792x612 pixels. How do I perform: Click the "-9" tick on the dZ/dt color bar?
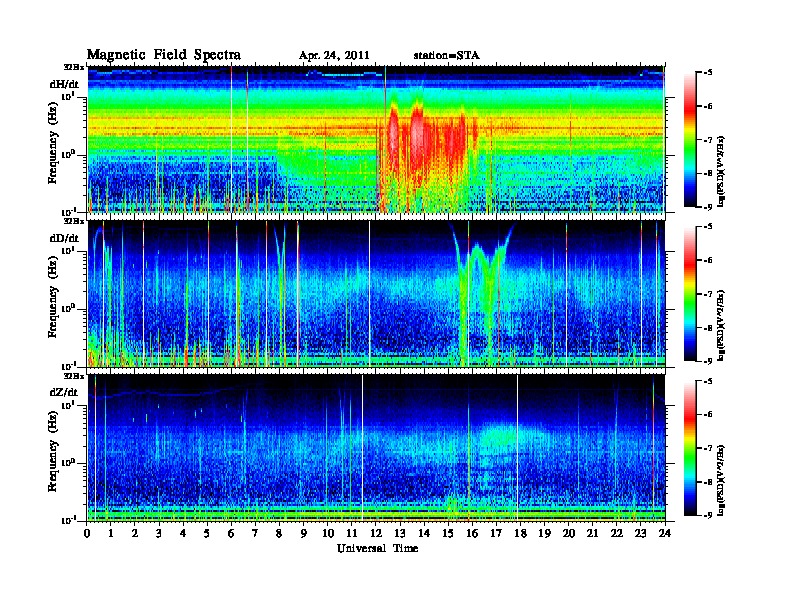tap(708, 515)
